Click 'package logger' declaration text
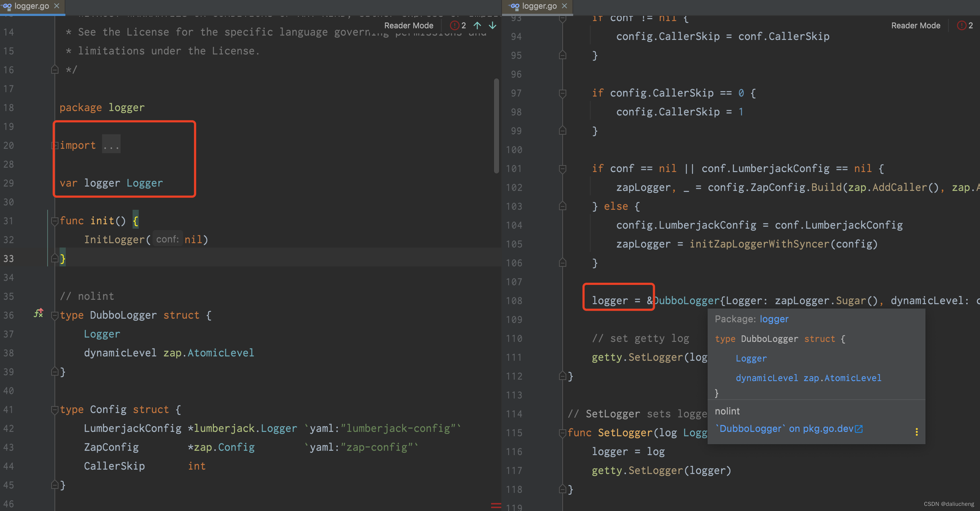The image size is (980, 511). [x=102, y=107]
